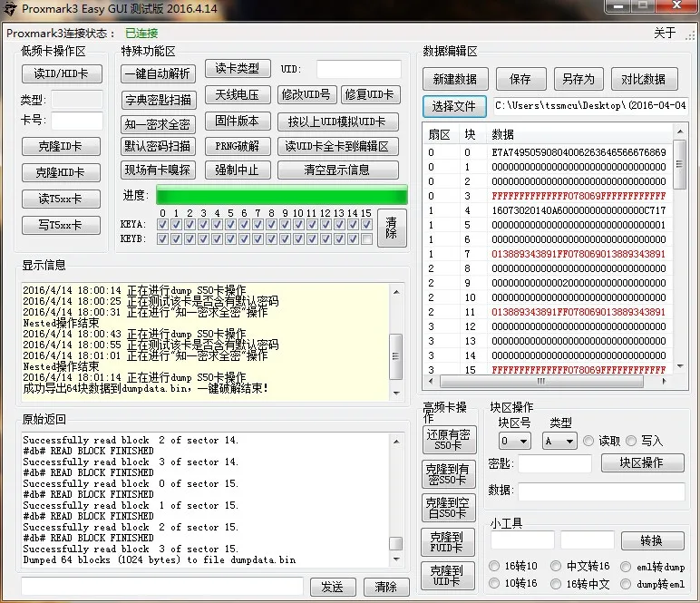Click the 转换 convert button
This screenshot has height=603, width=700.
tap(653, 541)
